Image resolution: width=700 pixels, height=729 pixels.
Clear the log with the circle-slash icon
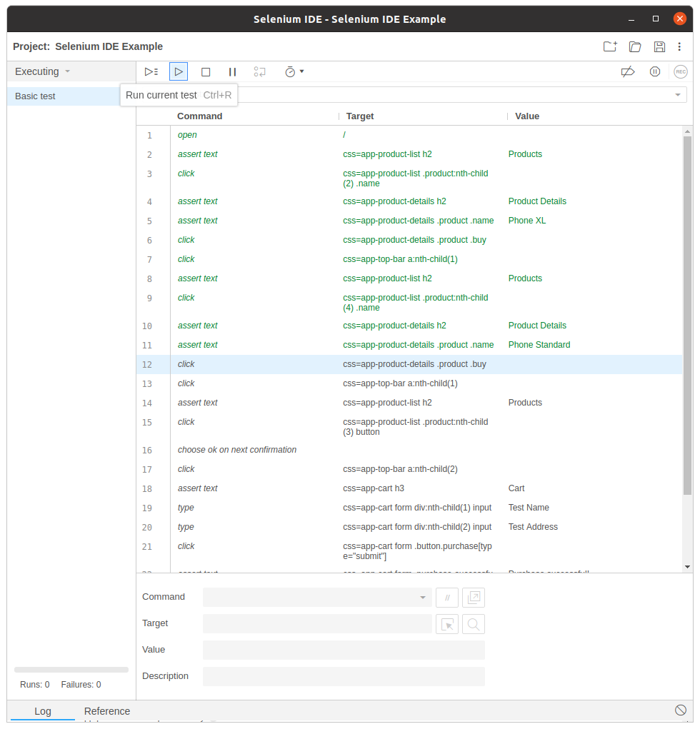pos(681,710)
